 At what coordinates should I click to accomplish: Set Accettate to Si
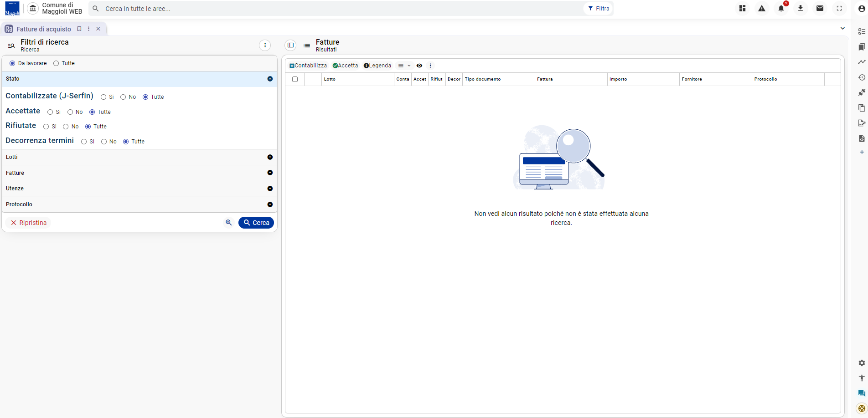50,112
